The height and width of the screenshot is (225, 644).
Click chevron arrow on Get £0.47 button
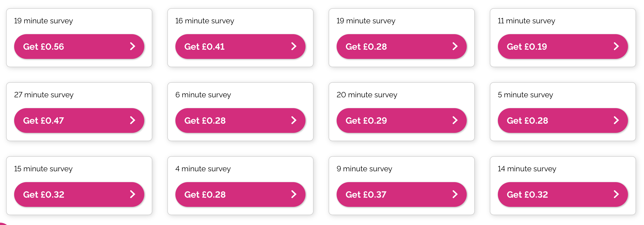click(133, 120)
